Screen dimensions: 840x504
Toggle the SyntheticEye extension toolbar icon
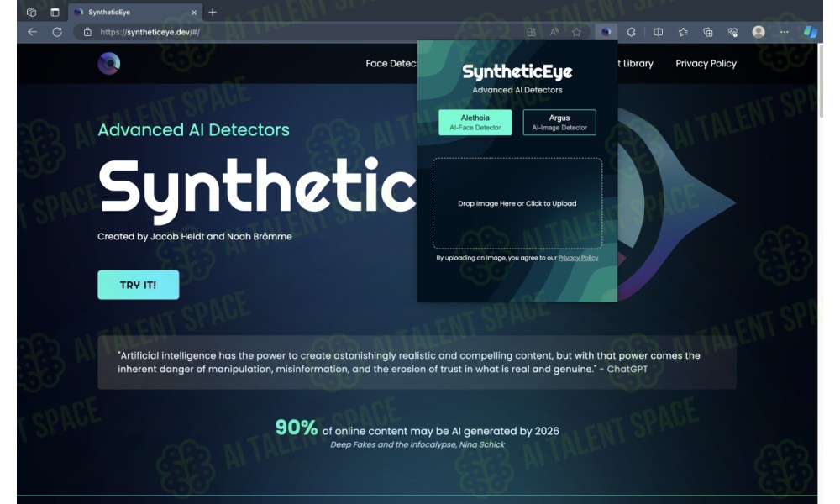(606, 32)
